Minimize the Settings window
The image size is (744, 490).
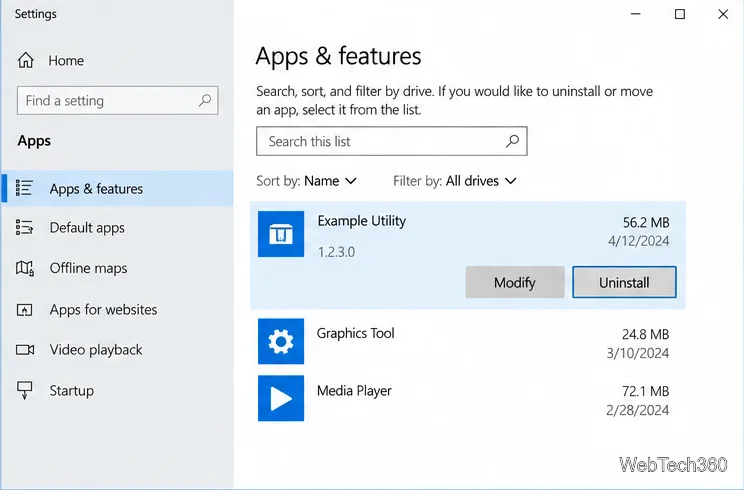pyautogui.click(x=636, y=14)
